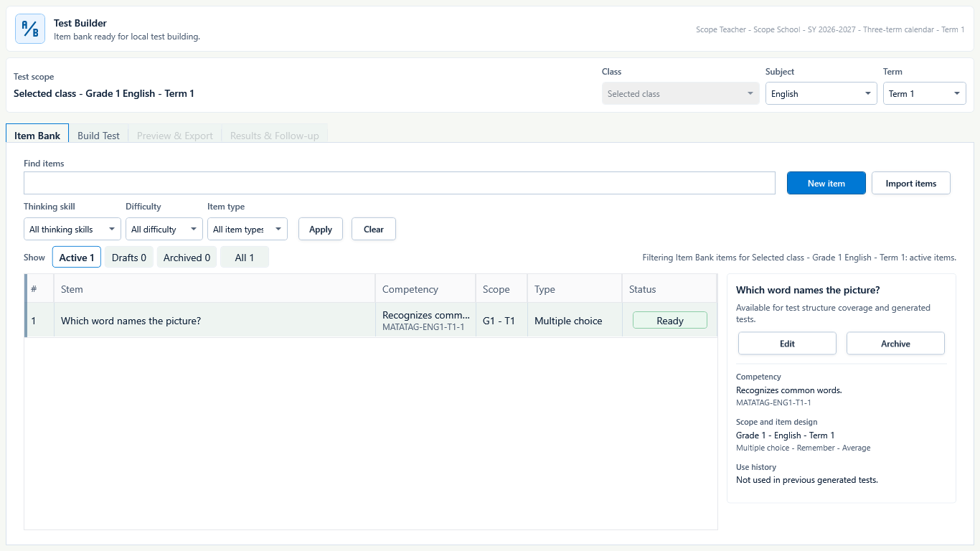Screen dimensions: 980x551
Task: Focus the Find items search field
Action: (400, 183)
